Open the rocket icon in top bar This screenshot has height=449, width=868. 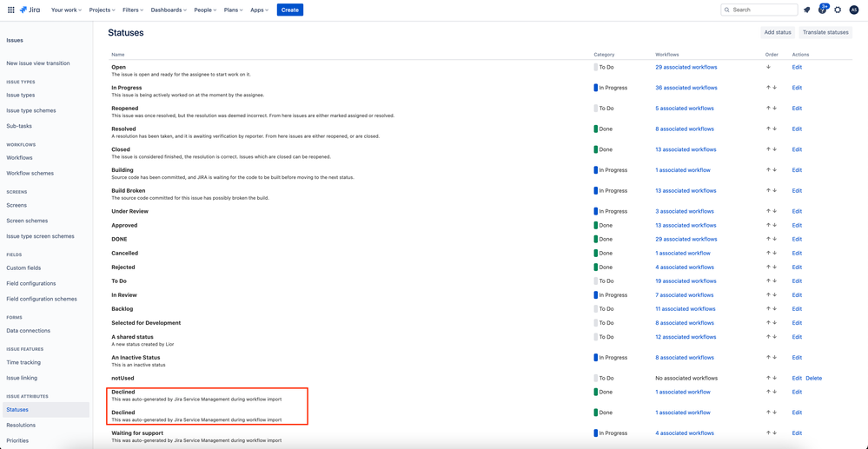pos(806,10)
